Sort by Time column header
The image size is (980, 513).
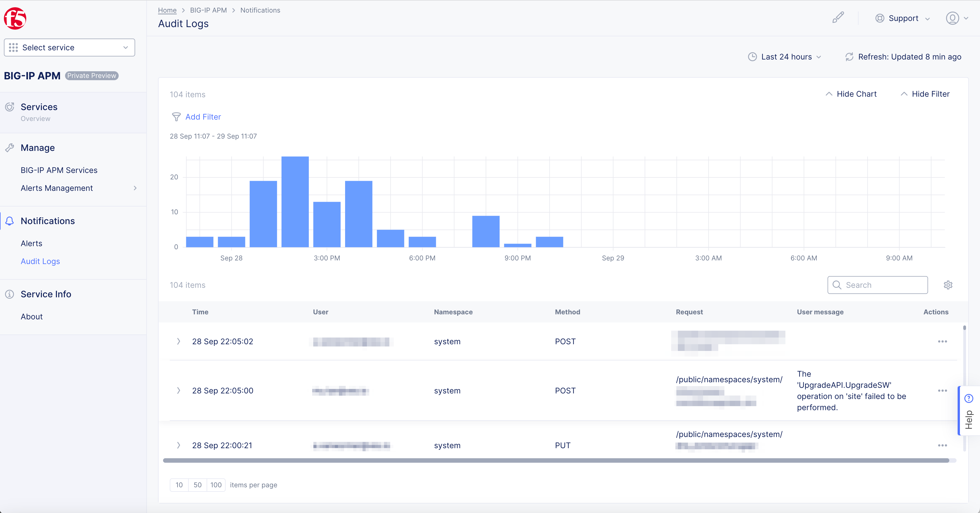[200, 312]
